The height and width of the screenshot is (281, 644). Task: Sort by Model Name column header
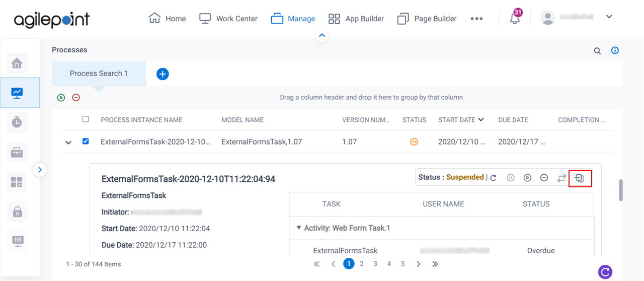(x=243, y=120)
